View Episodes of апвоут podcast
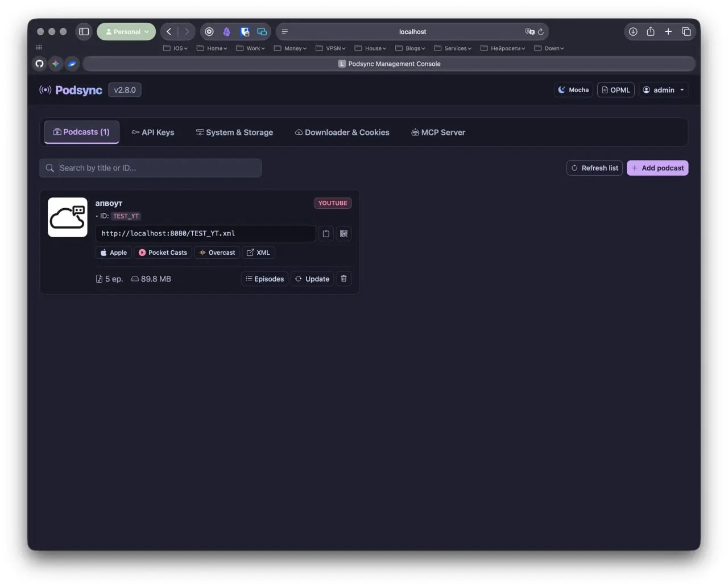Screen dimensions: 728x587 (x=265, y=279)
